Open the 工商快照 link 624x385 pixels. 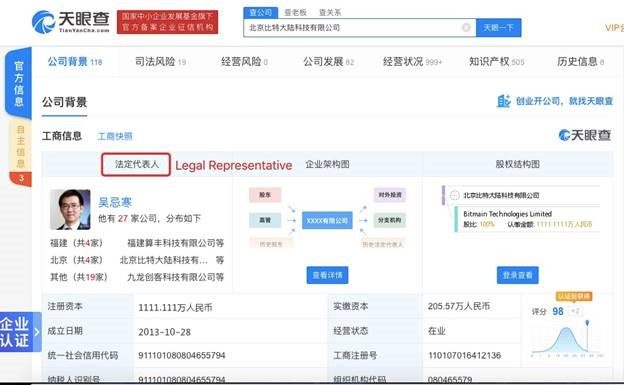115,137
